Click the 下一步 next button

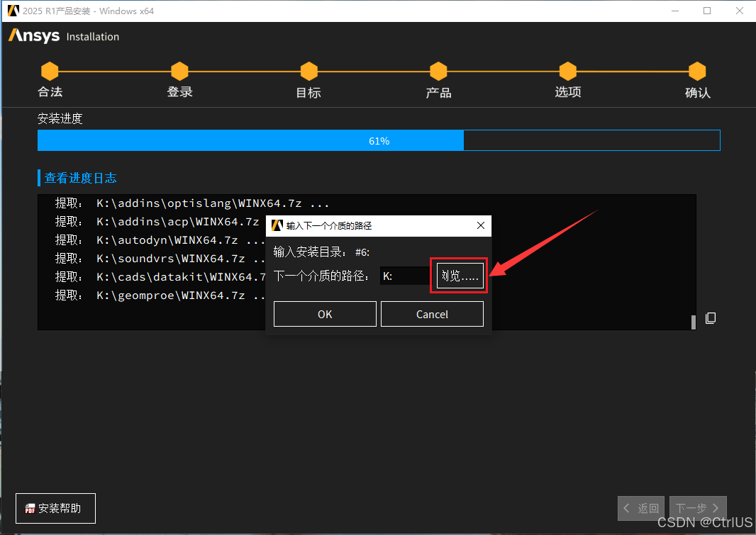click(698, 508)
